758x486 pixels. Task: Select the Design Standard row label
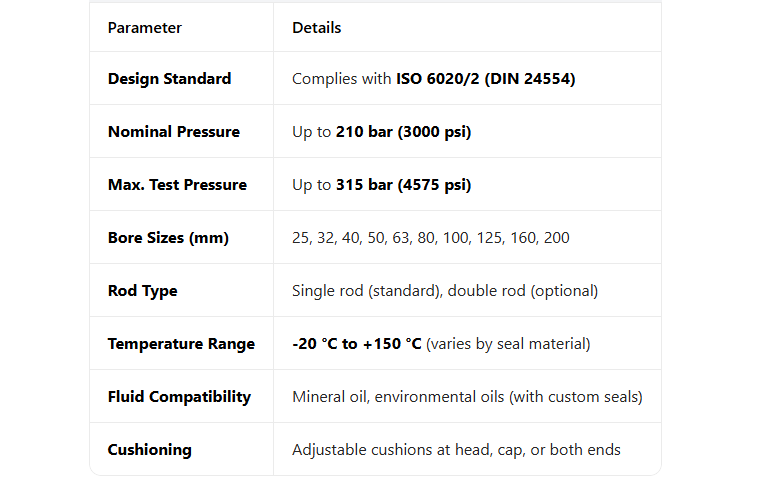point(169,79)
